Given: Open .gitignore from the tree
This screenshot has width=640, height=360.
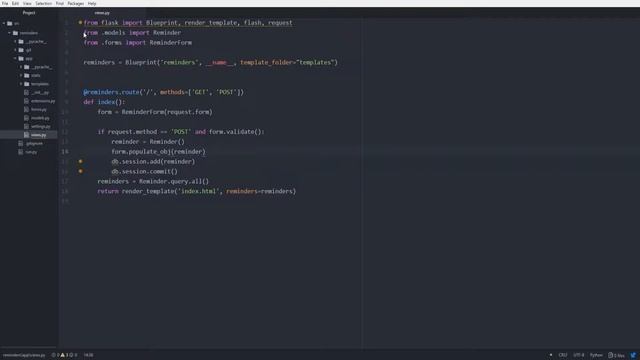Looking at the screenshot, I should pyautogui.click(x=34, y=143).
